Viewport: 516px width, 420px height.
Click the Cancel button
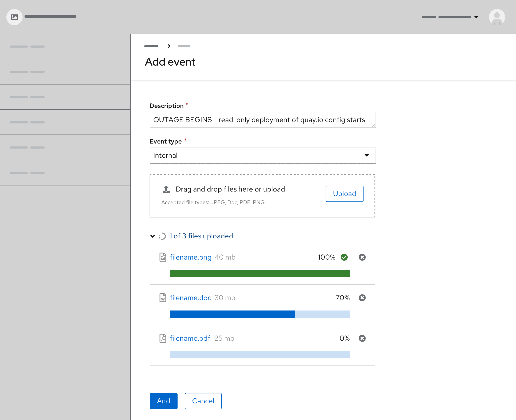(x=203, y=401)
